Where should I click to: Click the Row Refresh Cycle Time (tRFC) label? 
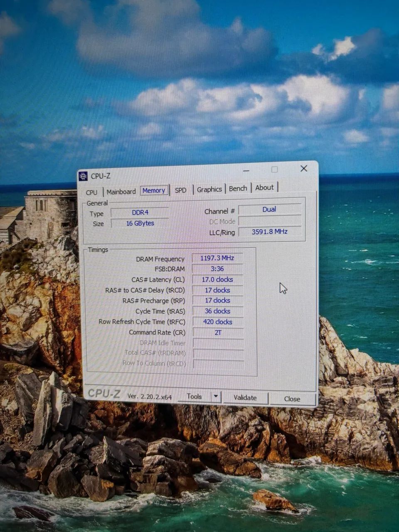click(142, 322)
